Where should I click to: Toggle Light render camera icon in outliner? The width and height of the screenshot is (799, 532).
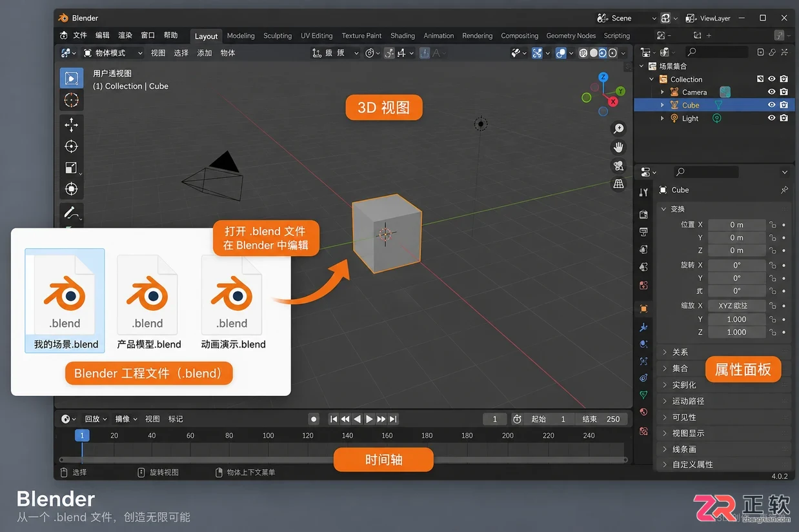(x=784, y=118)
